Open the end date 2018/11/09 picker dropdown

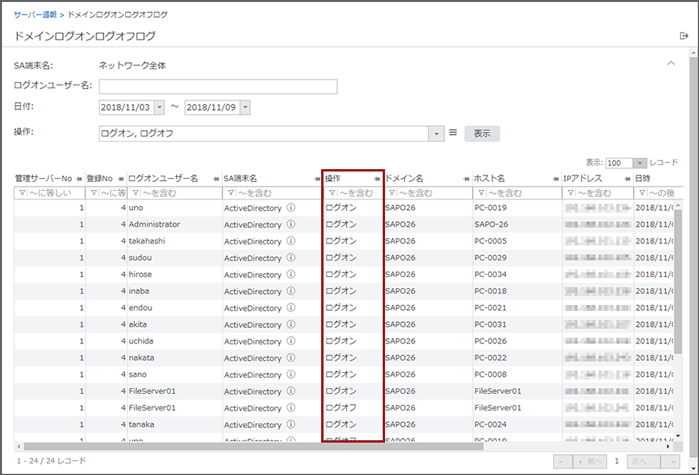[245, 107]
